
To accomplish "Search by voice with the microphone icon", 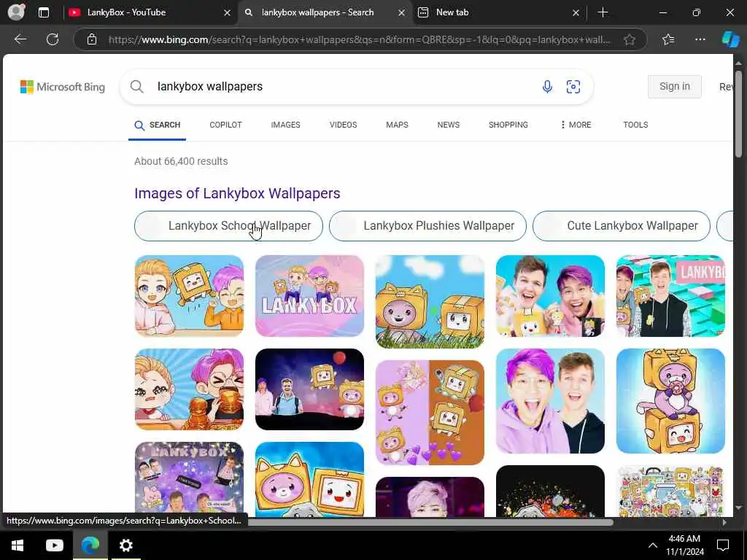I will pyautogui.click(x=547, y=87).
